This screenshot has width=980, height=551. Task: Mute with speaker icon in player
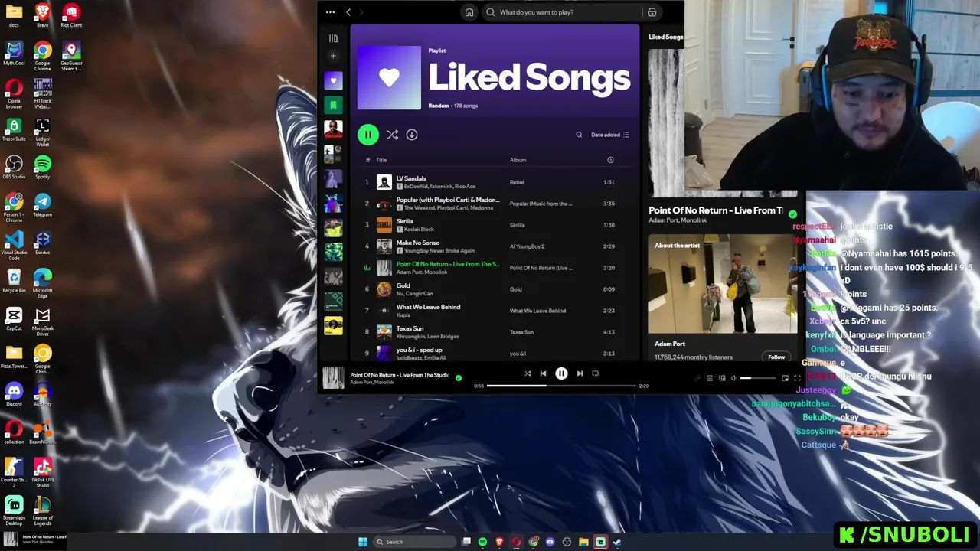pos(733,378)
